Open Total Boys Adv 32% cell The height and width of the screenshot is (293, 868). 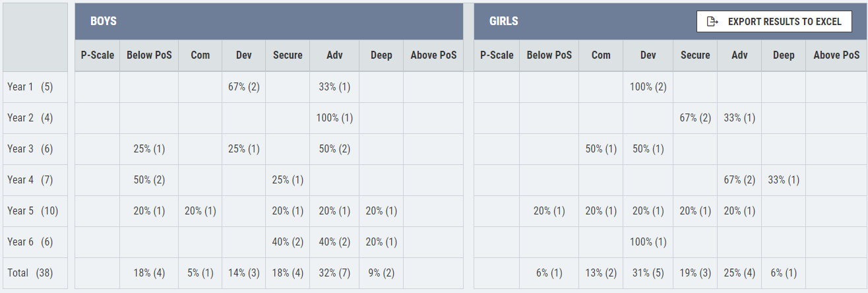(334, 273)
